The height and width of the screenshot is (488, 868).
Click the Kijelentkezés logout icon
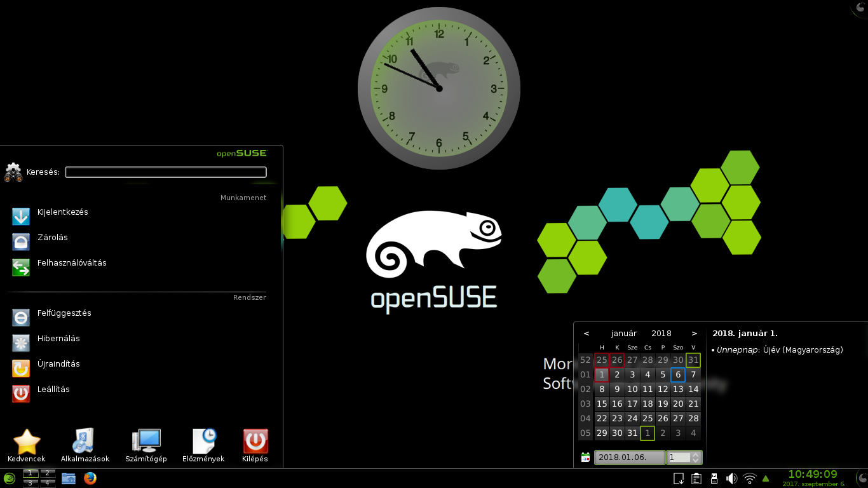pos(21,217)
